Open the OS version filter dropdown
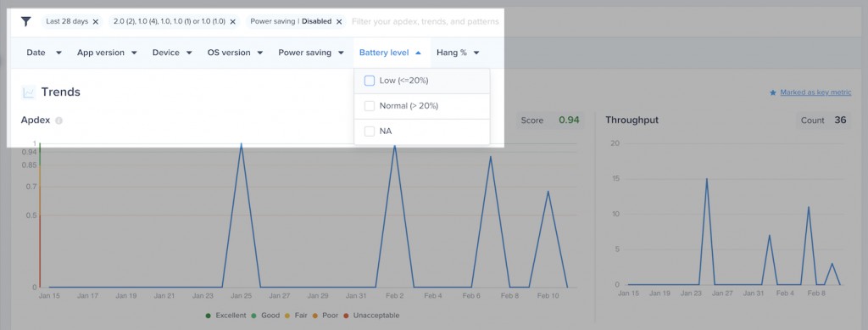Image resolution: width=868 pixels, height=330 pixels. (235, 53)
